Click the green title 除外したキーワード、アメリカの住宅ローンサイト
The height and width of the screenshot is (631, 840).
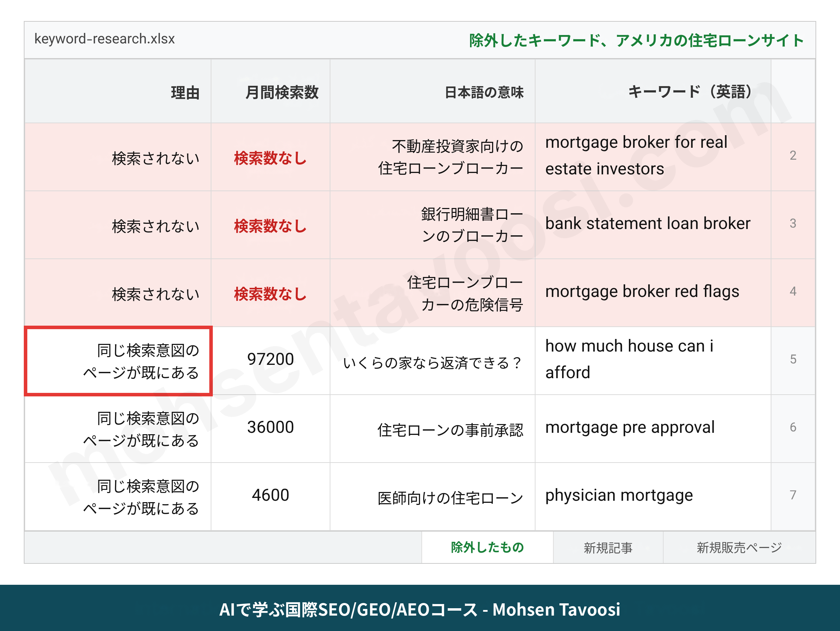point(636,40)
